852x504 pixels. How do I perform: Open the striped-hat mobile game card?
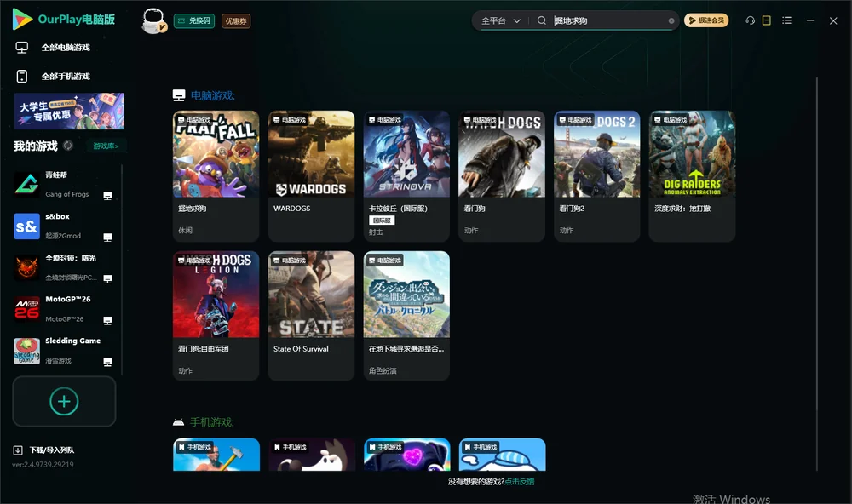(502, 455)
